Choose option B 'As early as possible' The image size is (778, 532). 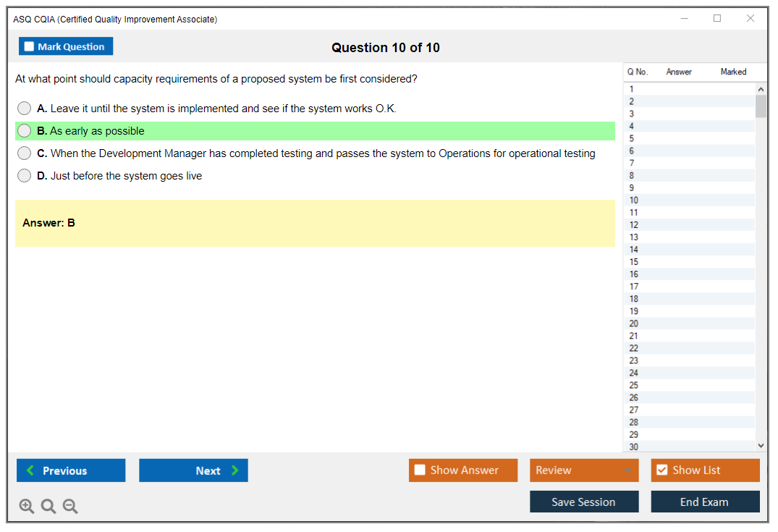(x=25, y=131)
